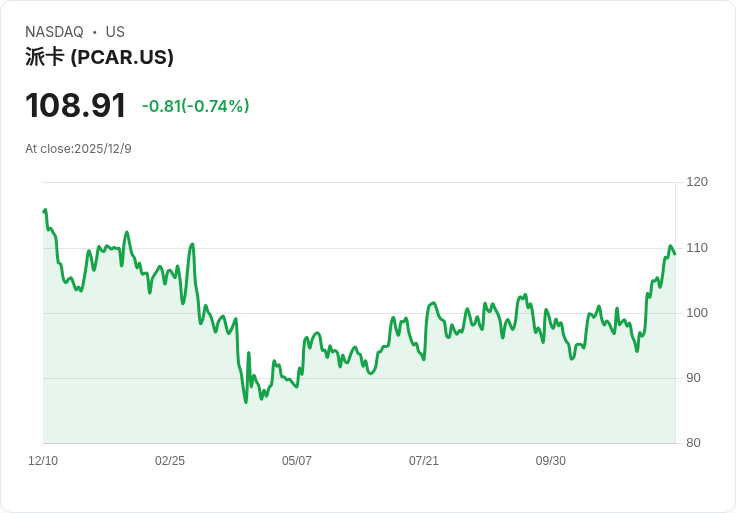Click the -0.81(-0.74%) price change
The width and height of the screenshot is (736, 513).
[195, 106]
